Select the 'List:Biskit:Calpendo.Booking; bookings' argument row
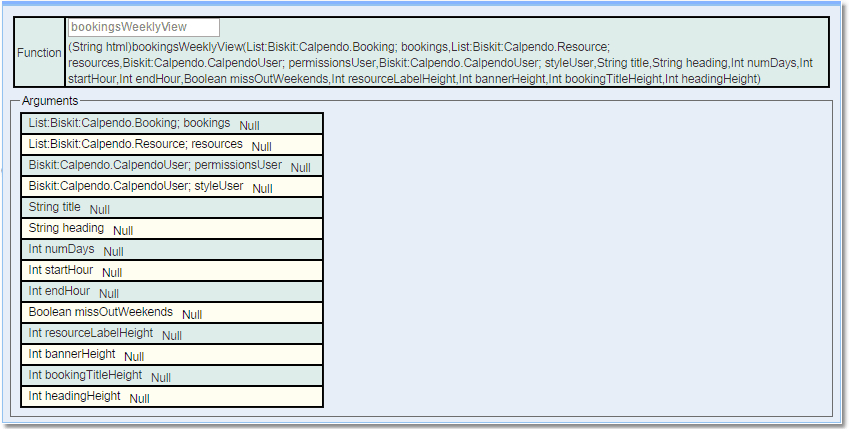 [x=129, y=123]
